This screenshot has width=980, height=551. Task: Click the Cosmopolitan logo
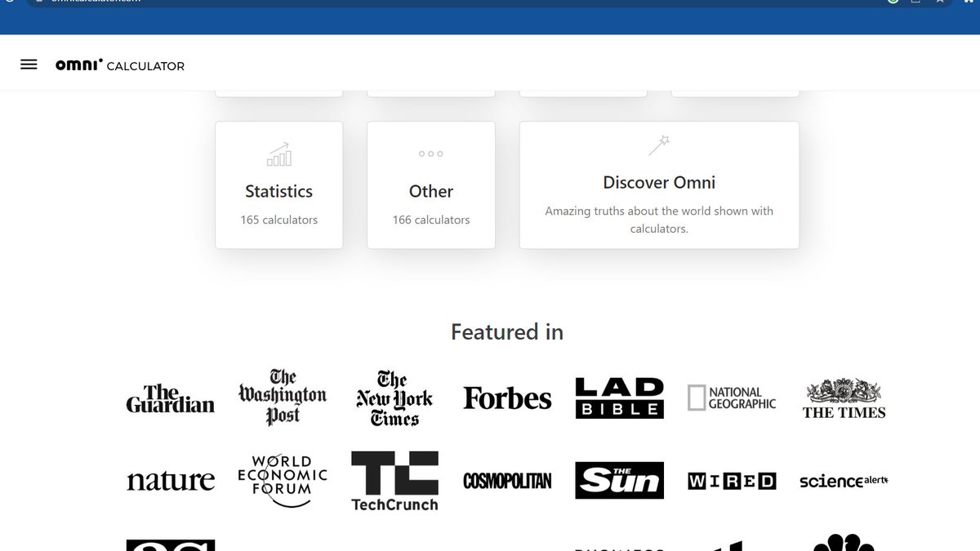pyautogui.click(x=507, y=481)
